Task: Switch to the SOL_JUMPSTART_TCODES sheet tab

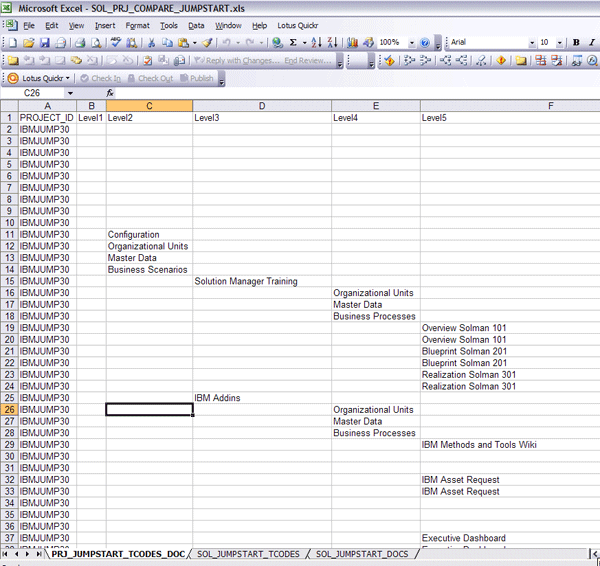Action: (x=248, y=554)
